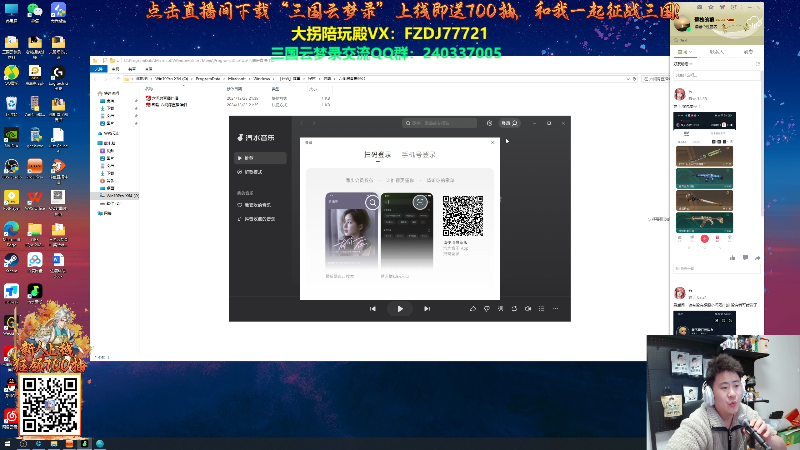This screenshot has width=800, height=450.
Task: Select 此电脑 in Explorer tree
Action: coord(107,143)
